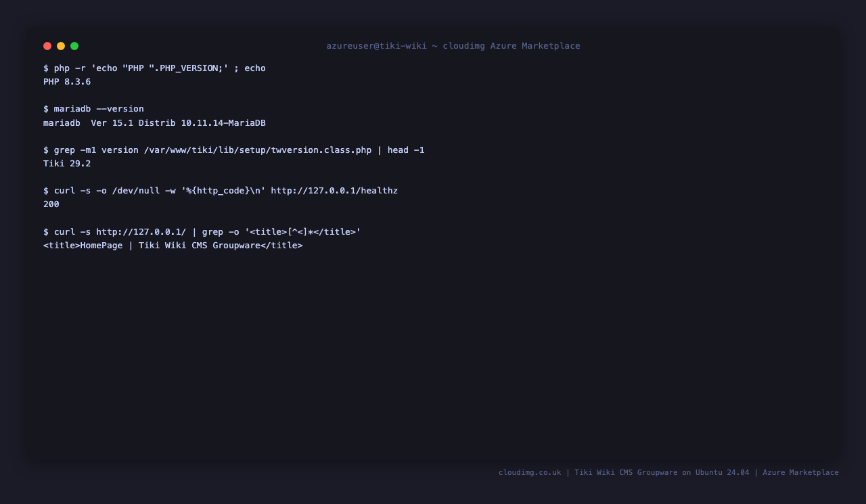
Task: Select the '<title>HomePage | Tiki Wiki CMS Groupware</title>' output
Action: (173, 246)
